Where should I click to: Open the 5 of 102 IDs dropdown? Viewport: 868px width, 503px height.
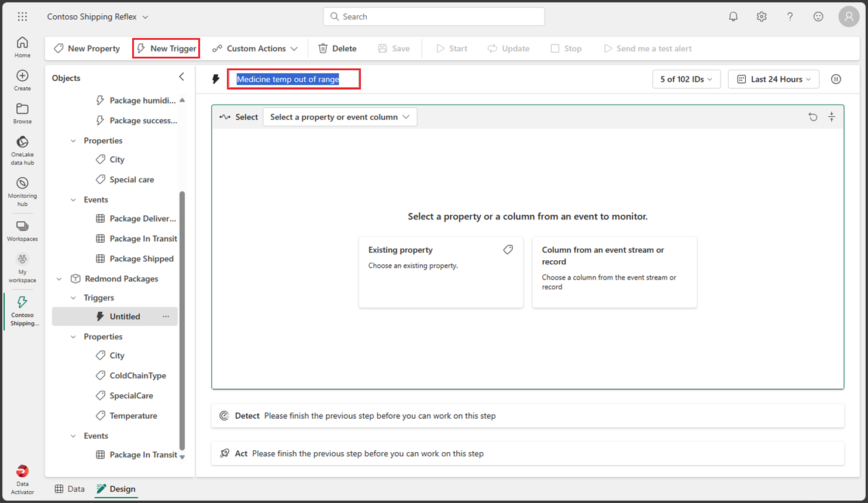pos(686,79)
